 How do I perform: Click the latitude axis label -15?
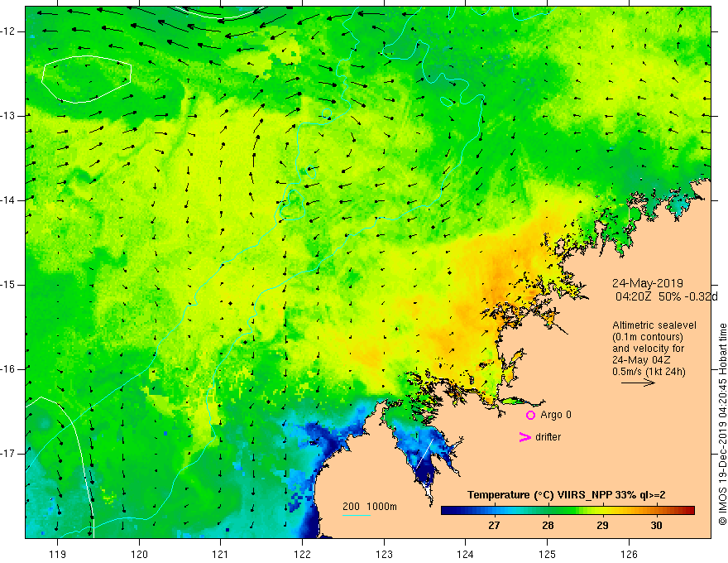click(8, 285)
